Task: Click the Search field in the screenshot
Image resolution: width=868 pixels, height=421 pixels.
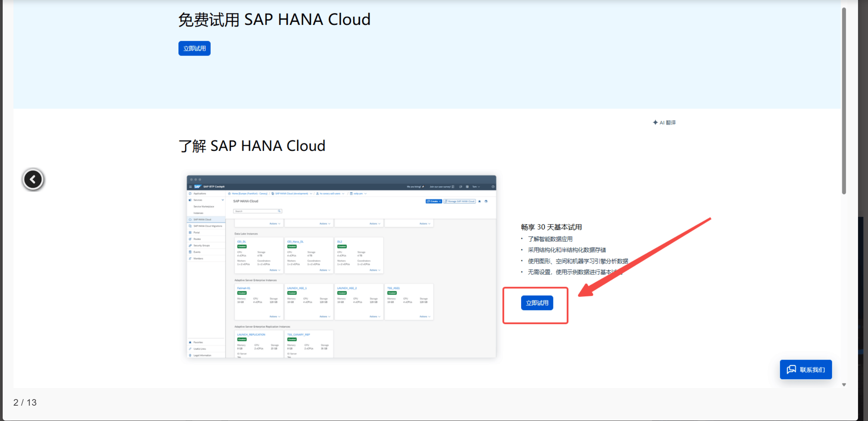Action: click(255, 211)
